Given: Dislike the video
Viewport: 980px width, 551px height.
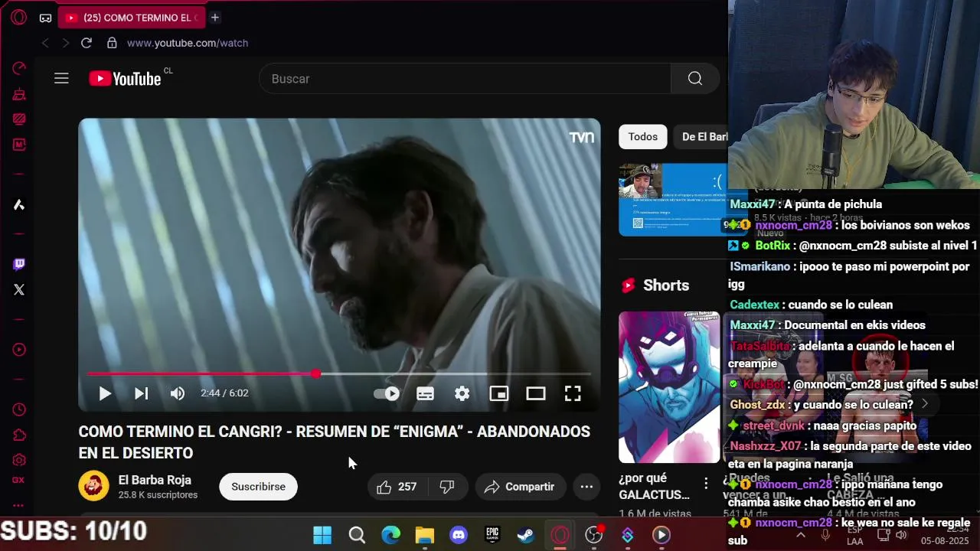Looking at the screenshot, I should pyautogui.click(x=447, y=487).
